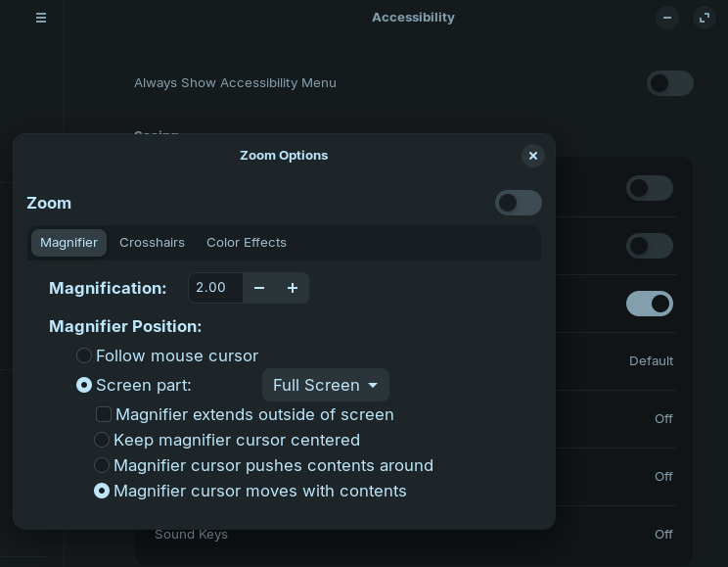Open the Full Screen dropdown
The image size is (728, 567).
325,385
